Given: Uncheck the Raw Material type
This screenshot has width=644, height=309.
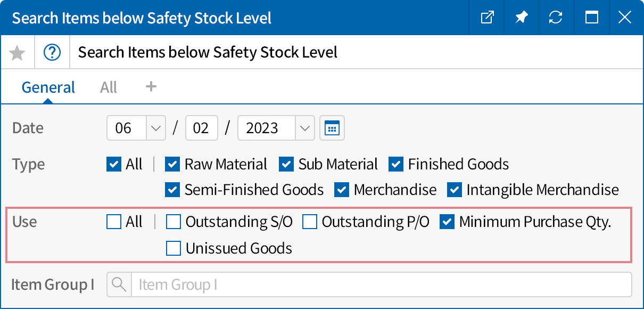Looking at the screenshot, I should click(x=172, y=164).
